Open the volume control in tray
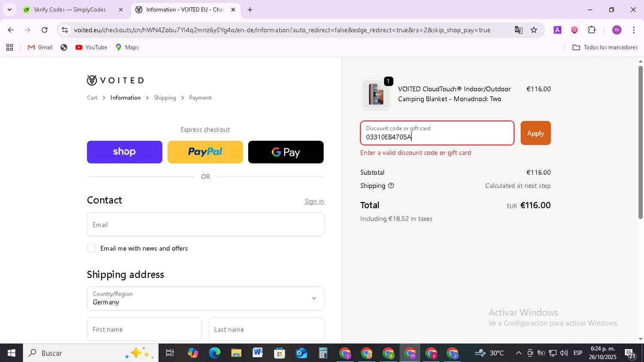 point(564,353)
